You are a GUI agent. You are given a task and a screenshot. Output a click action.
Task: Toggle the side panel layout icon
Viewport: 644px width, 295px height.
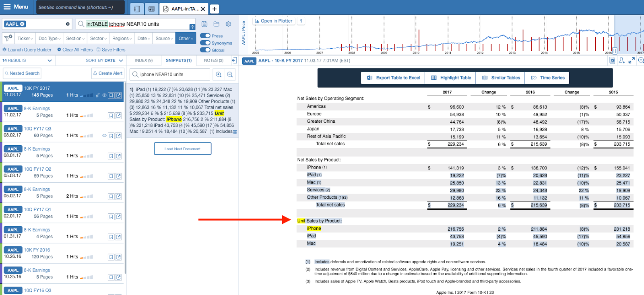pos(137,8)
